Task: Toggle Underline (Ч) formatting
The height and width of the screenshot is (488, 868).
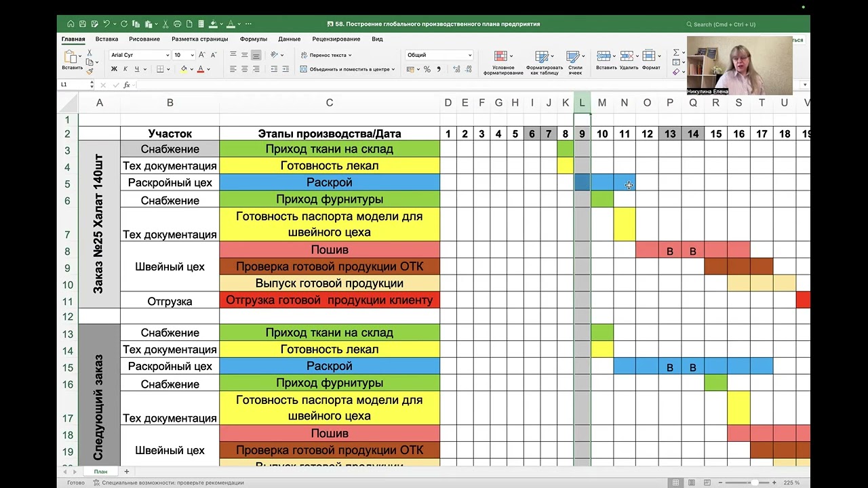Action: tap(136, 69)
